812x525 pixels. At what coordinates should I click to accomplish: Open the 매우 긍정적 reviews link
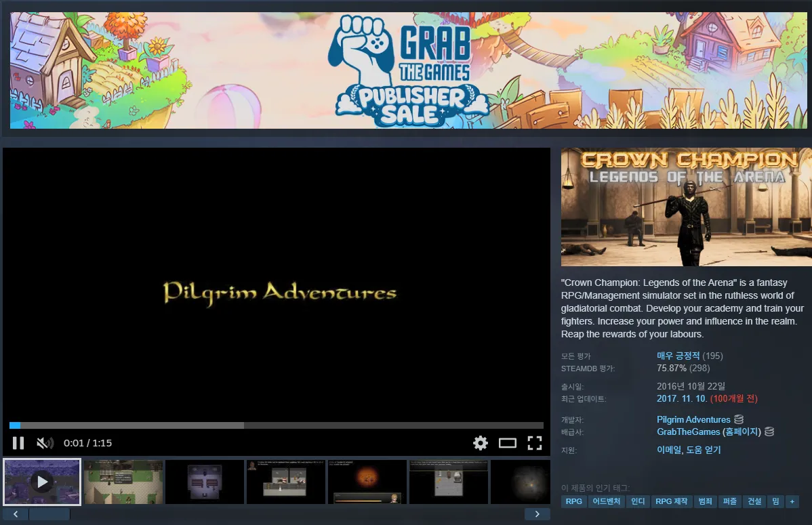[x=678, y=356]
